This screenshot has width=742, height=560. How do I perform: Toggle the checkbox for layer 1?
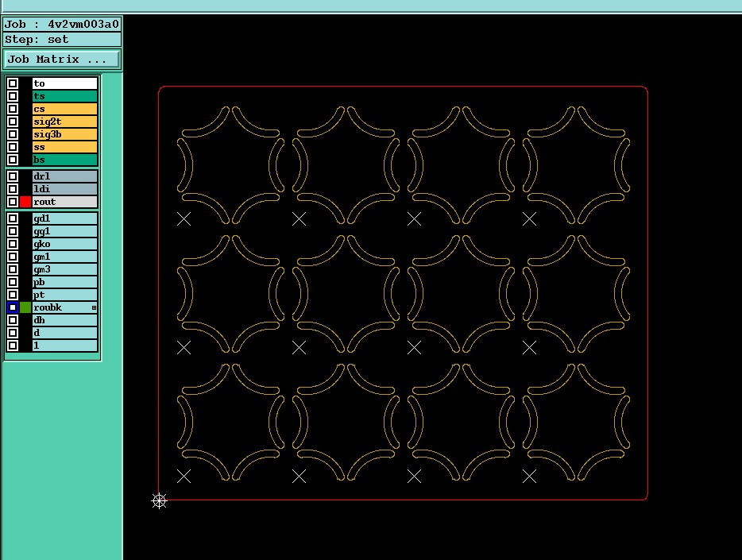13,346
